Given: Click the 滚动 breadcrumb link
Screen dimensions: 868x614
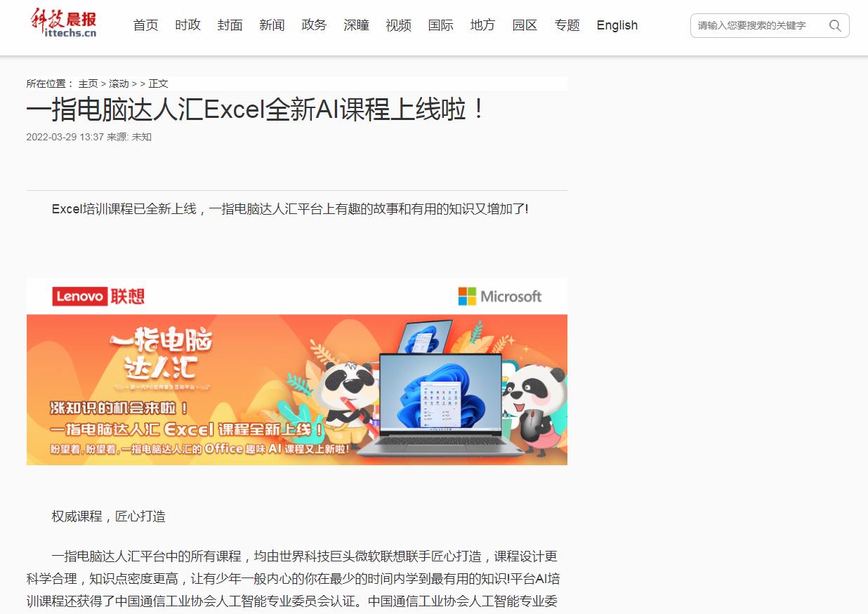Looking at the screenshot, I should pyautogui.click(x=119, y=84).
